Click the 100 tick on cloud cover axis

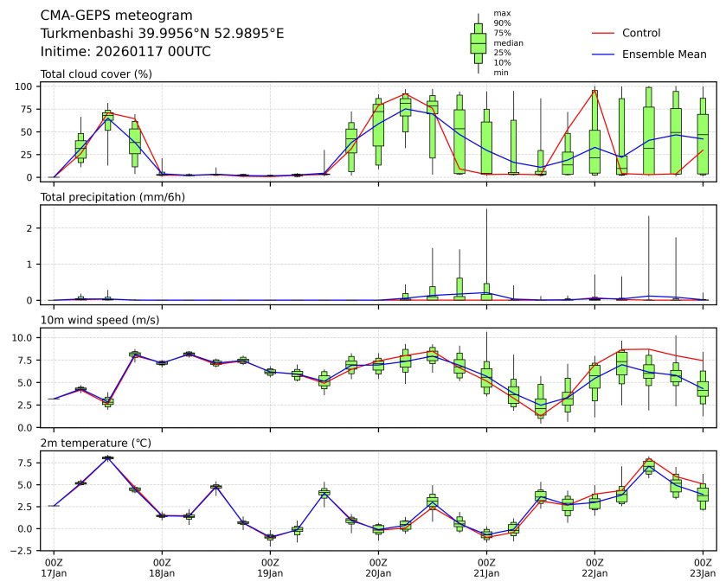(23, 86)
